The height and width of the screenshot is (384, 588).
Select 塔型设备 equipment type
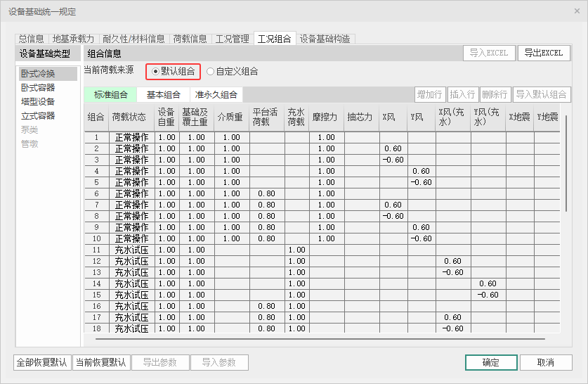click(48, 102)
